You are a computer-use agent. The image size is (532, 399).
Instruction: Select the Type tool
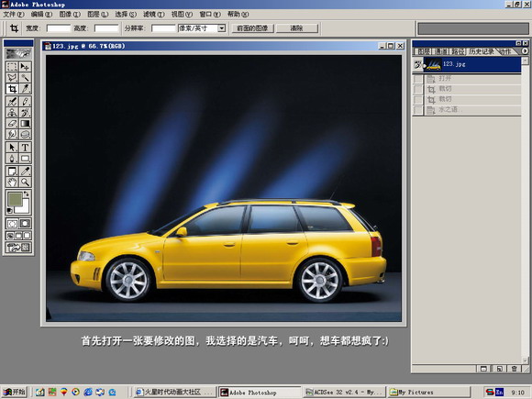point(25,148)
